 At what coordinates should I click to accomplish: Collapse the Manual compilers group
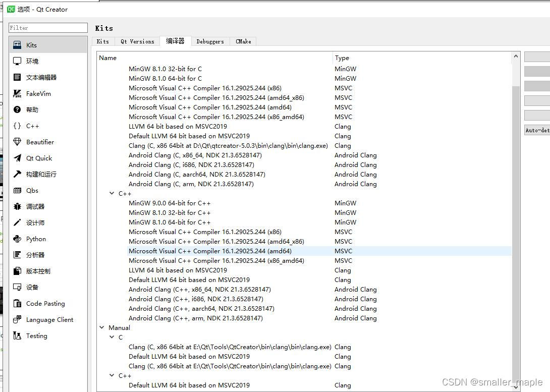point(102,327)
